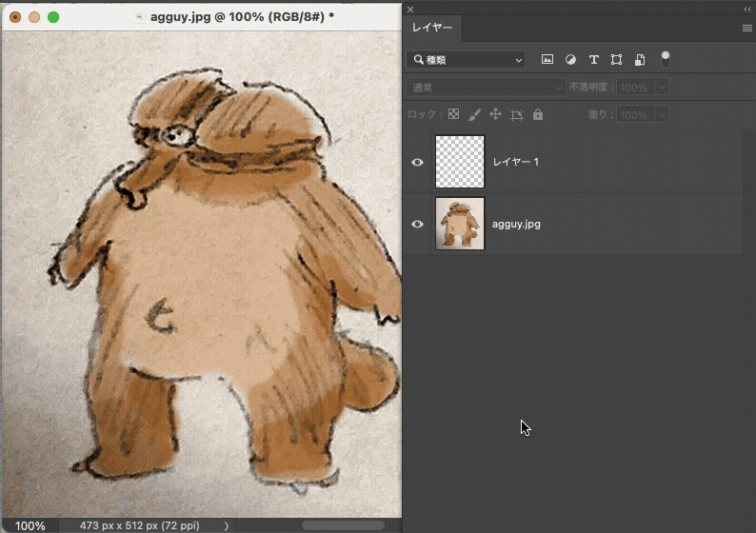Click the yellow minimize window button

point(34,17)
